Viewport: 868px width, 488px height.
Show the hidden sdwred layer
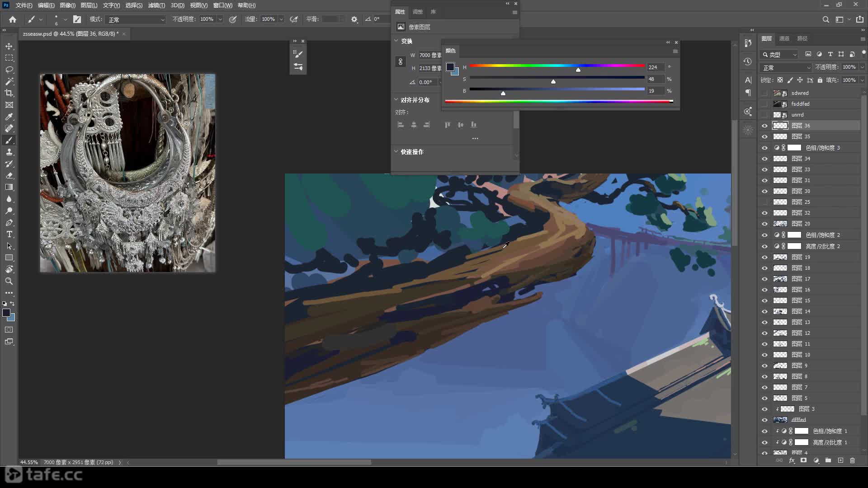(x=764, y=93)
